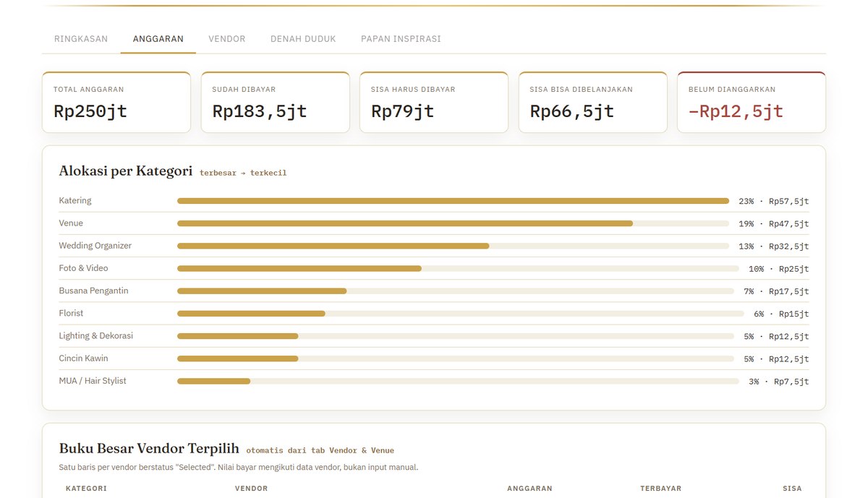Click the '10% · Rp25jt' value
Image resolution: width=868 pixels, height=498 pixels.
pyautogui.click(x=778, y=269)
